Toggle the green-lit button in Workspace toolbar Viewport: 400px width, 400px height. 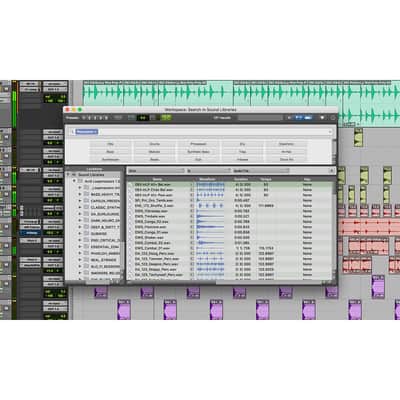click(x=166, y=118)
